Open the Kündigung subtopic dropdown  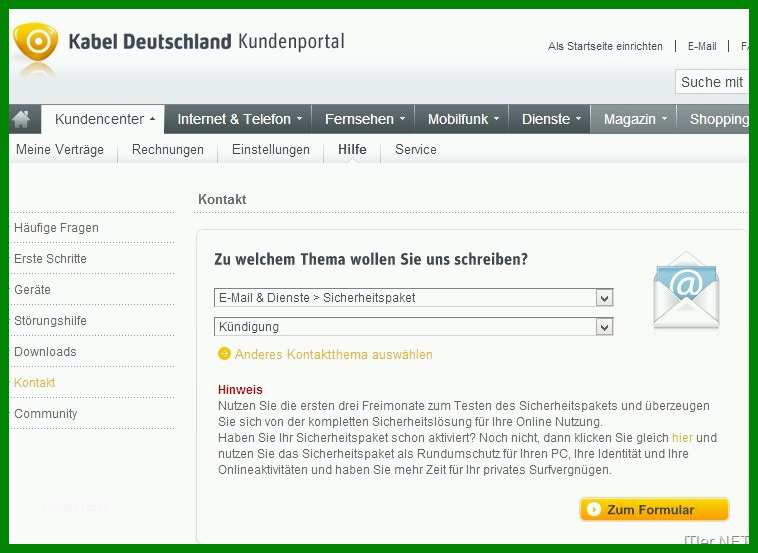[413, 327]
